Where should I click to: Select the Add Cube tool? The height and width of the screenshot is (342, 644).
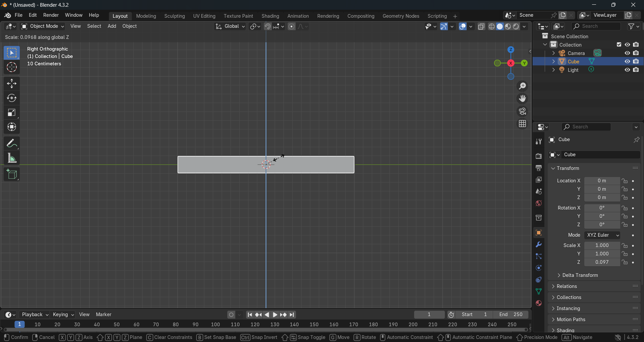click(x=12, y=174)
